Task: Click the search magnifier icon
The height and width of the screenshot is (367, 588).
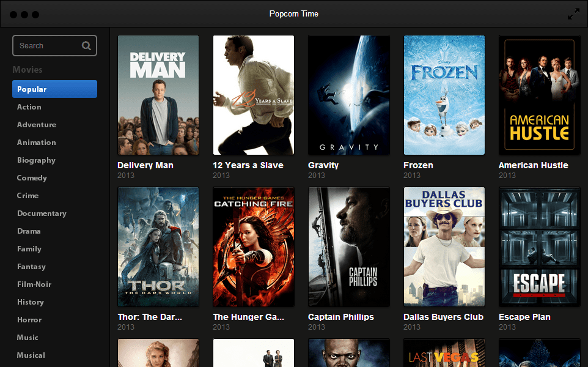Action: point(86,45)
